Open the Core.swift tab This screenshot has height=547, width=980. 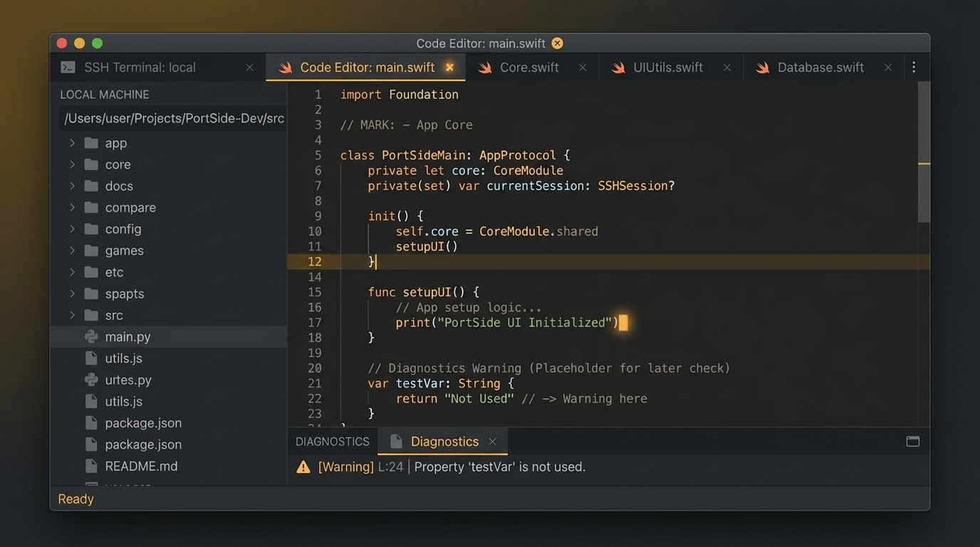point(532,68)
